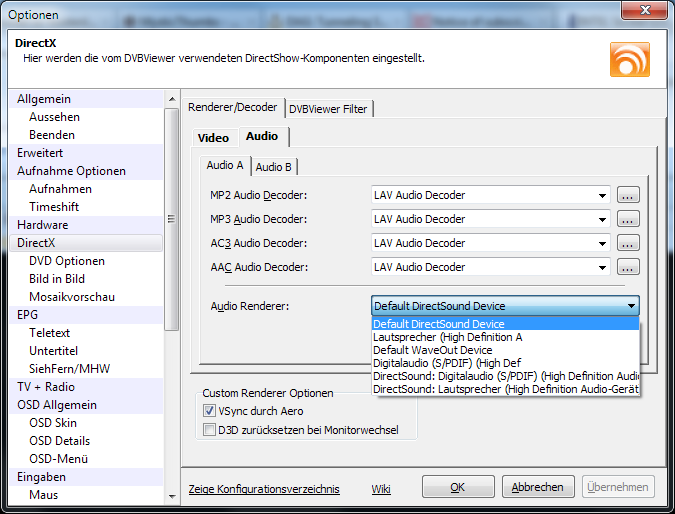Open MP2 Audio Decoder properties button
675x514 pixels.
(x=628, y=195)
